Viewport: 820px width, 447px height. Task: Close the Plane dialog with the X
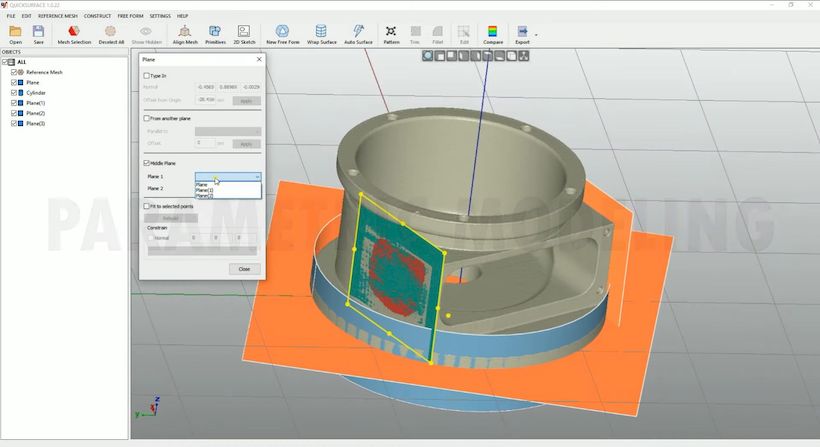coord(259,60)
